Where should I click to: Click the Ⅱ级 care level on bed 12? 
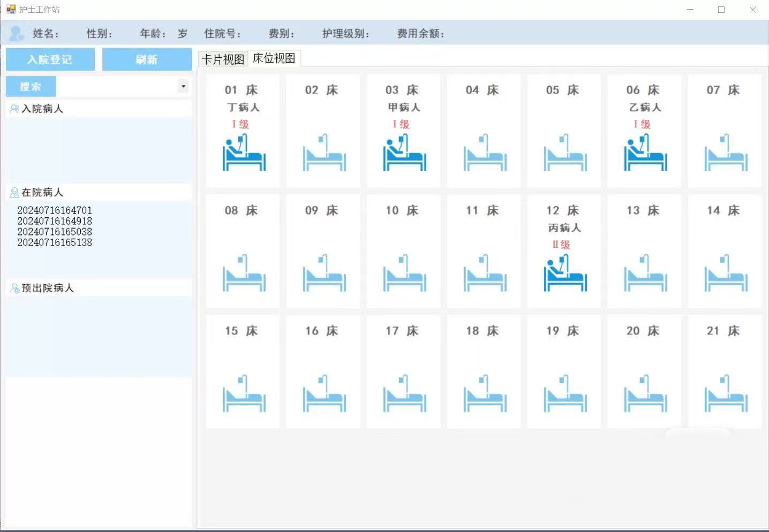[x=561, y=245]
